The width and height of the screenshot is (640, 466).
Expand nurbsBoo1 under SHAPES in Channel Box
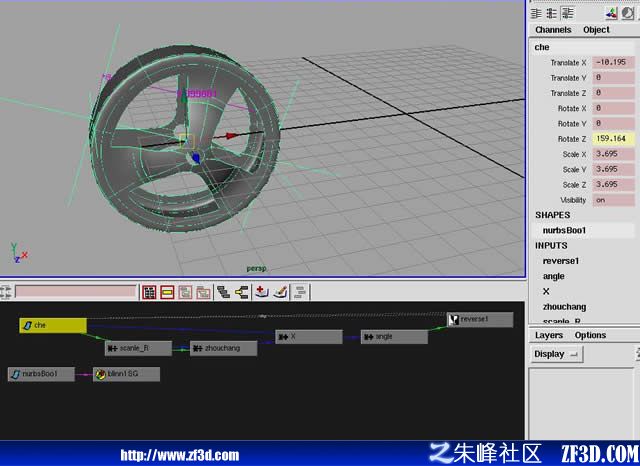564,231
